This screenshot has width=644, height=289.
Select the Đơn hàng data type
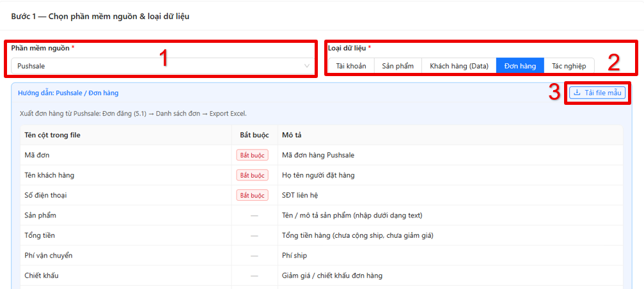[x=520, y=66]
